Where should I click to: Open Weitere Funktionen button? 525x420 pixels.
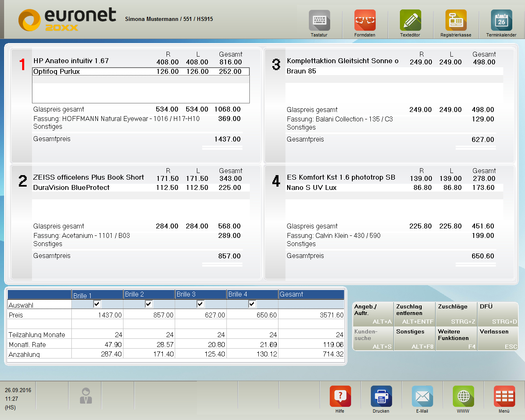click(x=457, y=339)
